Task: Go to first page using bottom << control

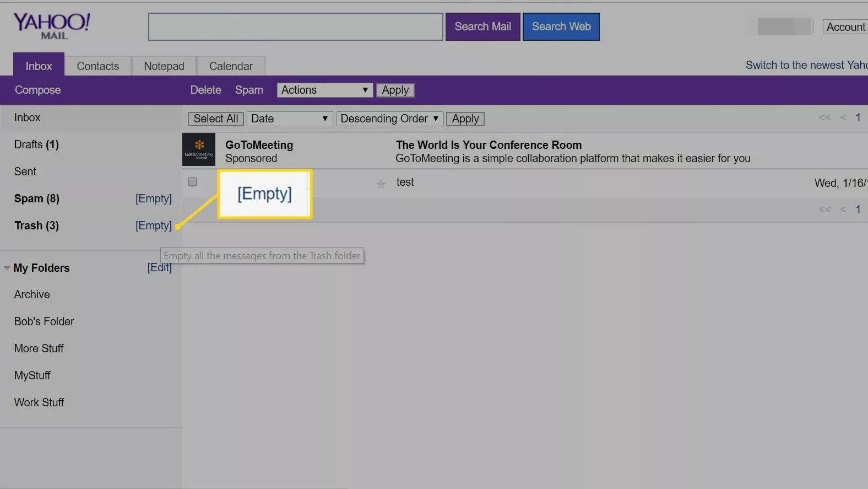Action: point(824,209)
